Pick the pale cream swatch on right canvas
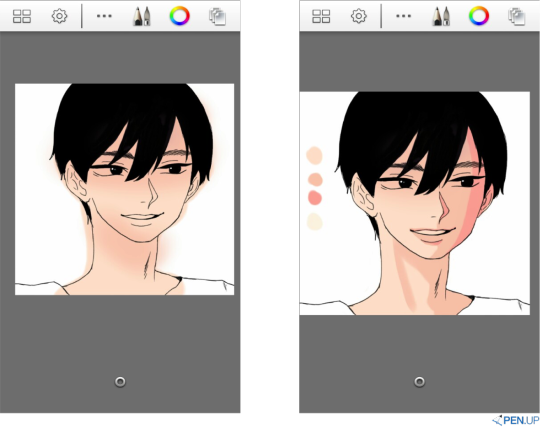The image size is (540, 428). tap(314, 222)
